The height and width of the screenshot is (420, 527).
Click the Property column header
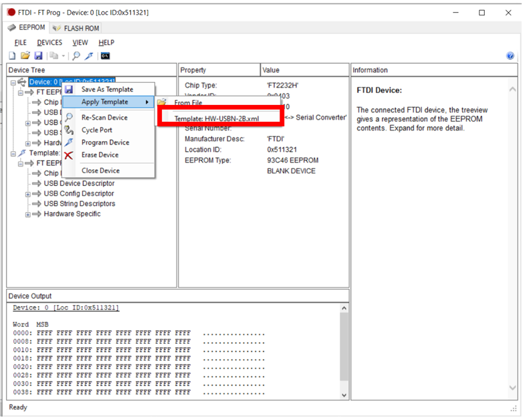pos(219,70)
